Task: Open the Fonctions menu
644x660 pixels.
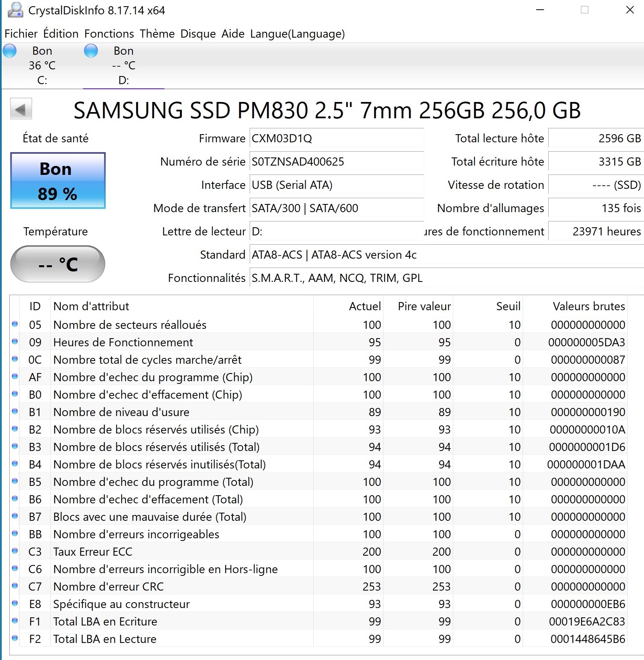Action: click(109, 34)
